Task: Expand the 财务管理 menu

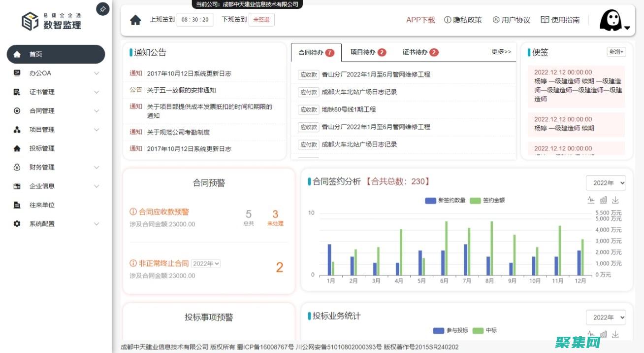Action: 97,167
